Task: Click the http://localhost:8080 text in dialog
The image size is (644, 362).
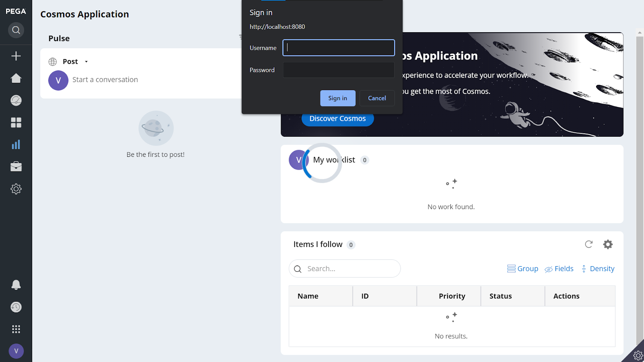Action: click(x=277, y=27)
